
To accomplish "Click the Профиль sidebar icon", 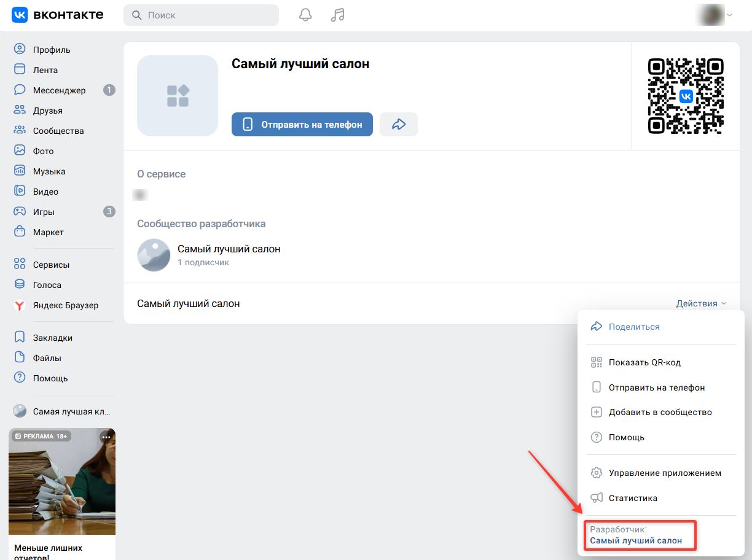I will pos(20,49).
